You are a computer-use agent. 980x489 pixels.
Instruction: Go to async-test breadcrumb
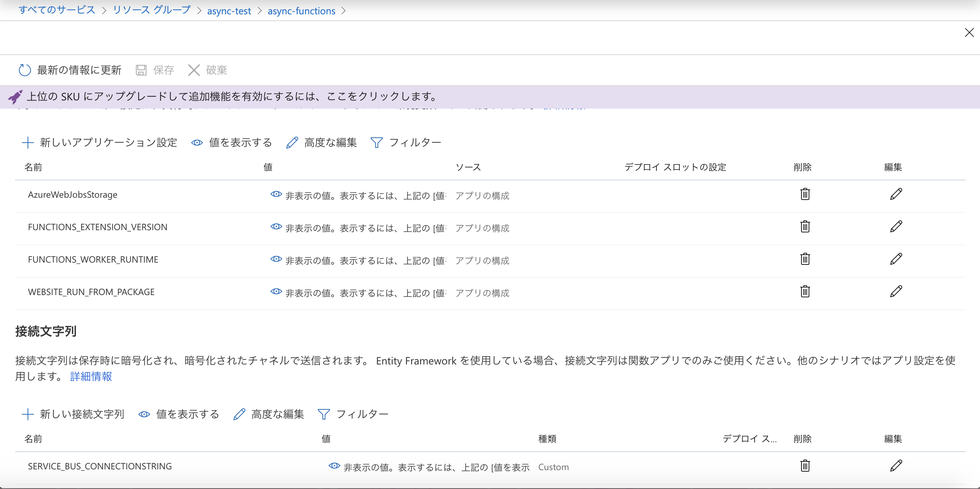coord(229,11)
